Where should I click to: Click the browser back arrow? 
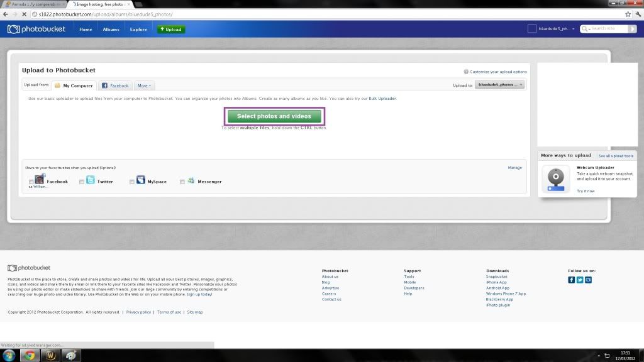(x=5, y=14)
